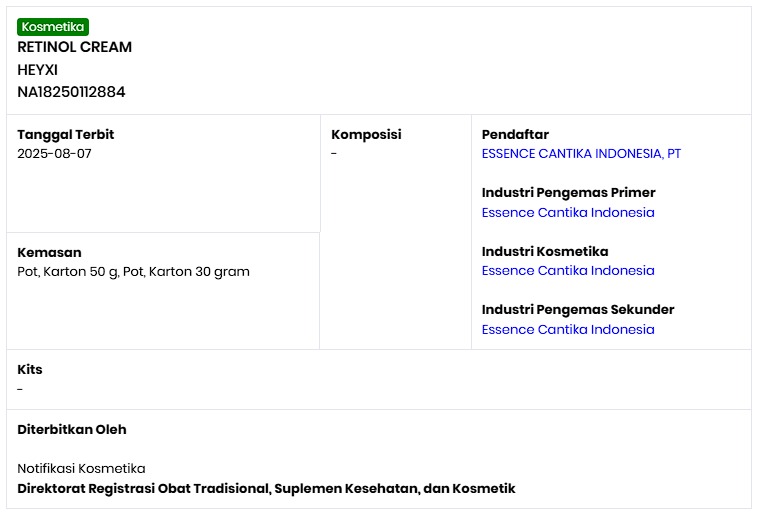Viewport: 757px width, 516px height.
Task: Click the RETINOL CREAM product title
Action: (75, 47)
